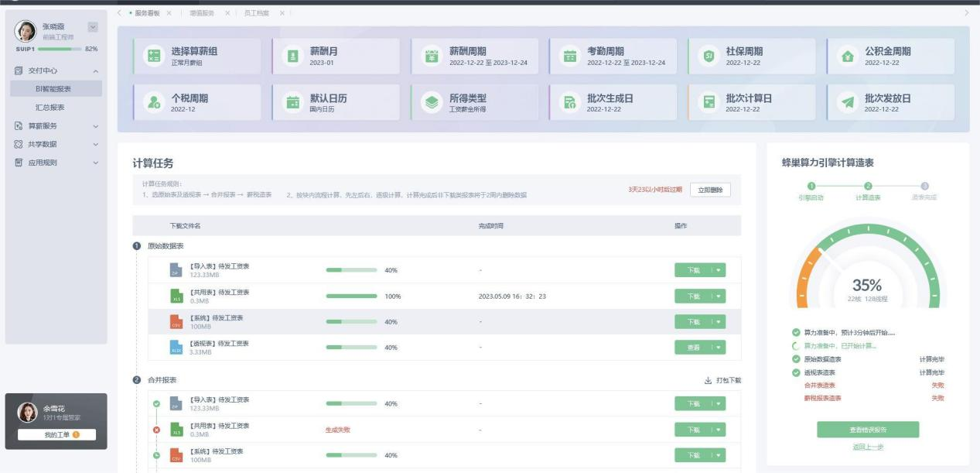Click the 公积金周期 house icon
The height and width of the screenshot is (473, 980).
tap(848, 56)
